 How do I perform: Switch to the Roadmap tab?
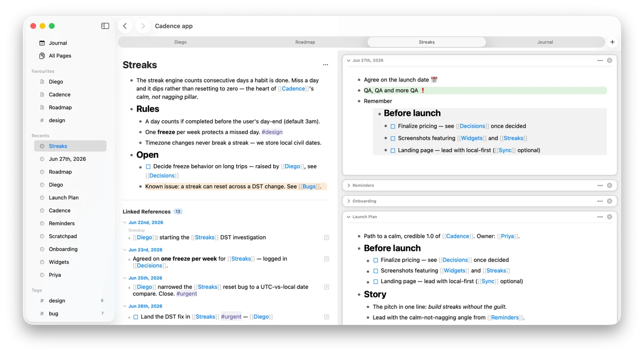[305, 42]
